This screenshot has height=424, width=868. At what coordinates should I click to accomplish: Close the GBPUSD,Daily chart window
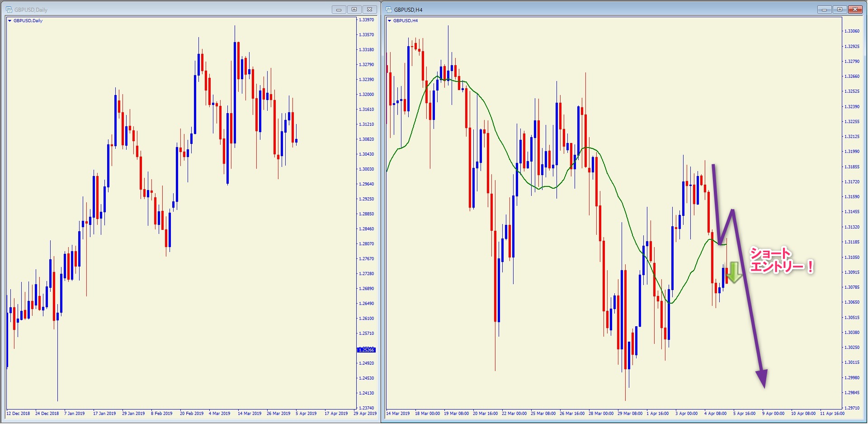tap(369, 10)
